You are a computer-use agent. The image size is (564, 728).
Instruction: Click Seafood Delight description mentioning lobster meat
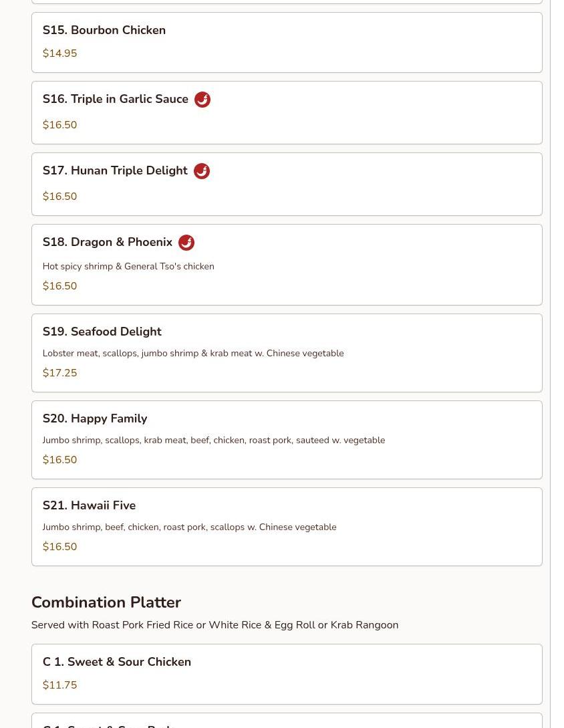193,354
